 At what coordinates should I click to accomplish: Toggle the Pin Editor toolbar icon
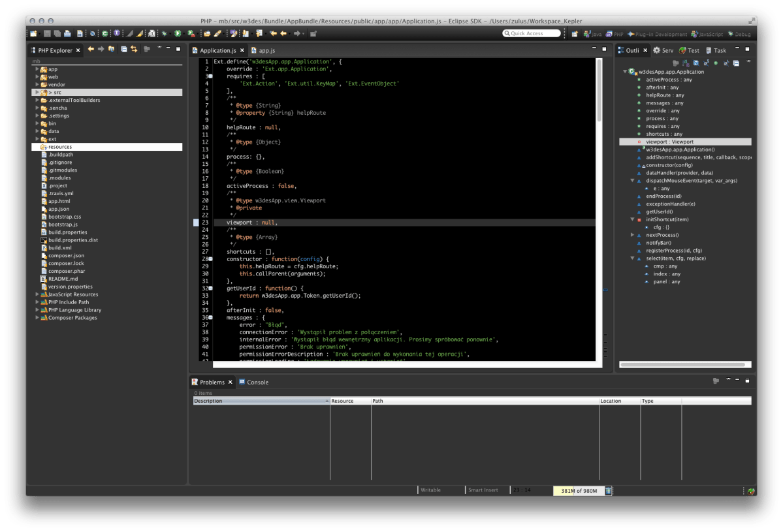click(313, 33)
